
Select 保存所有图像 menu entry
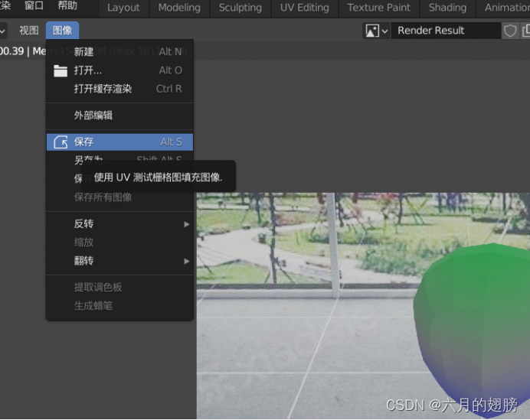[x=119, y=197]
